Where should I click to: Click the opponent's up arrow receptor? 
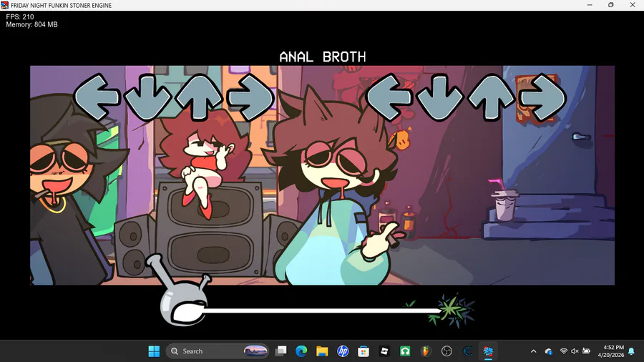click(199, 97)
